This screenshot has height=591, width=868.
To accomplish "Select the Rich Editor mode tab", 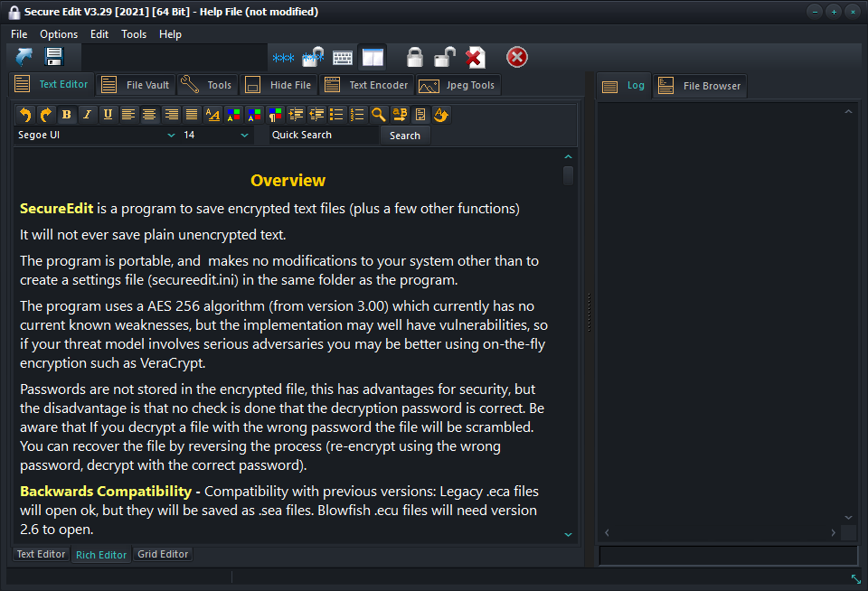I will coord(101,555).
